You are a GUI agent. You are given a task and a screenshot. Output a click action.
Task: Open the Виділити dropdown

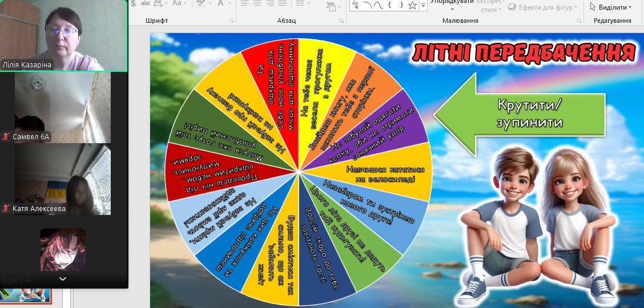click(611, 7)
